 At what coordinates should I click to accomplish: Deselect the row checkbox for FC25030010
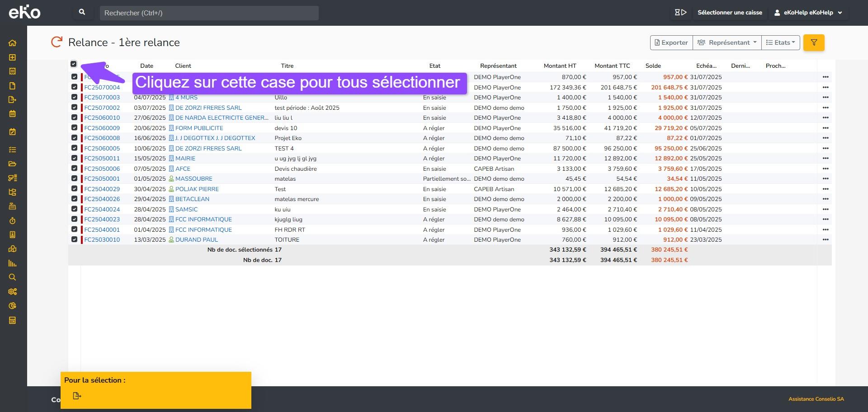[x=74, y=239]
